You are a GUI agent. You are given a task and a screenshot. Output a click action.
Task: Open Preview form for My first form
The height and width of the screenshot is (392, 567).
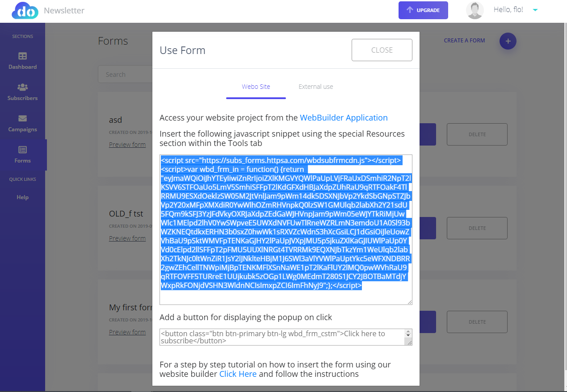coord(127,332)
